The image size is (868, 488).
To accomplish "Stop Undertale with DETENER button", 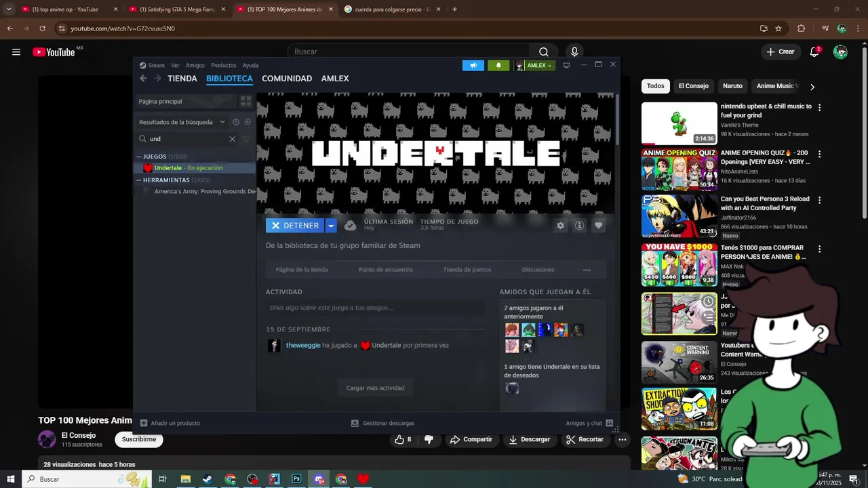I will [295, 226].
